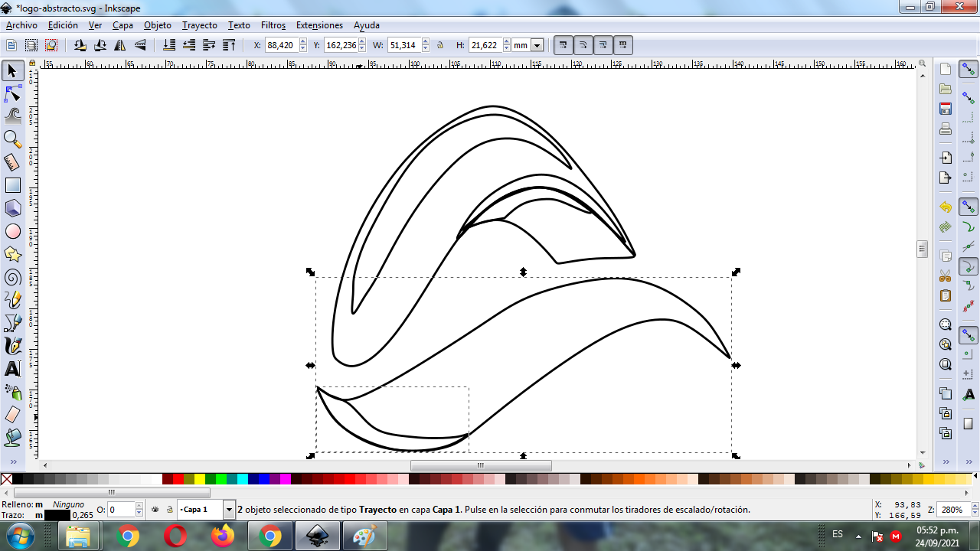Viewport: 980px width, 551px height.
Task: Increase X position spinner
Action: [303, 42]
